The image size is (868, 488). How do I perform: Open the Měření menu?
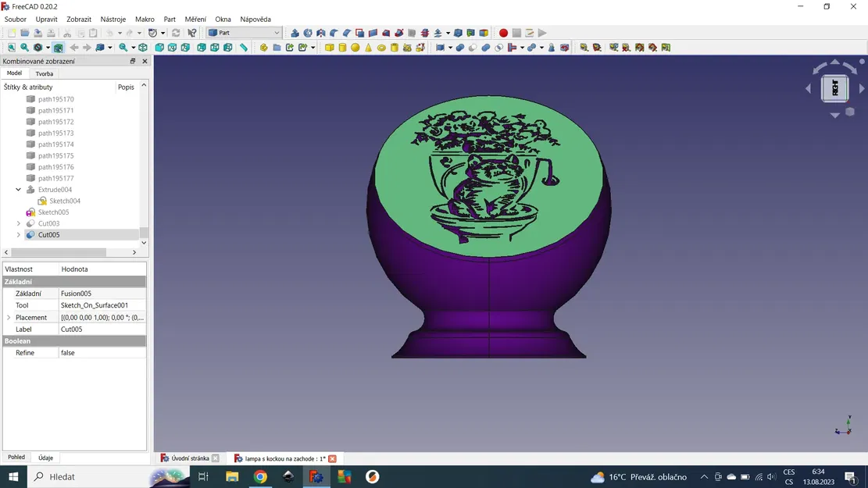pyautogui.click(x=195, y=20)
